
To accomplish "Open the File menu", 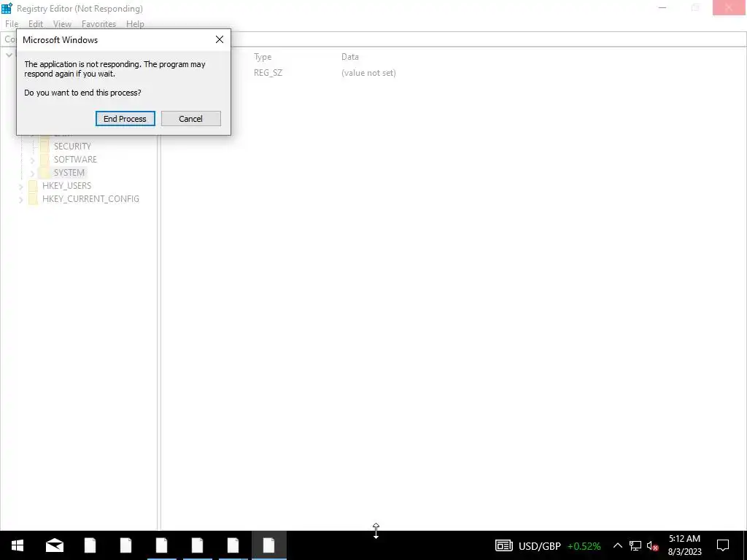I will [x=12, y=24].
